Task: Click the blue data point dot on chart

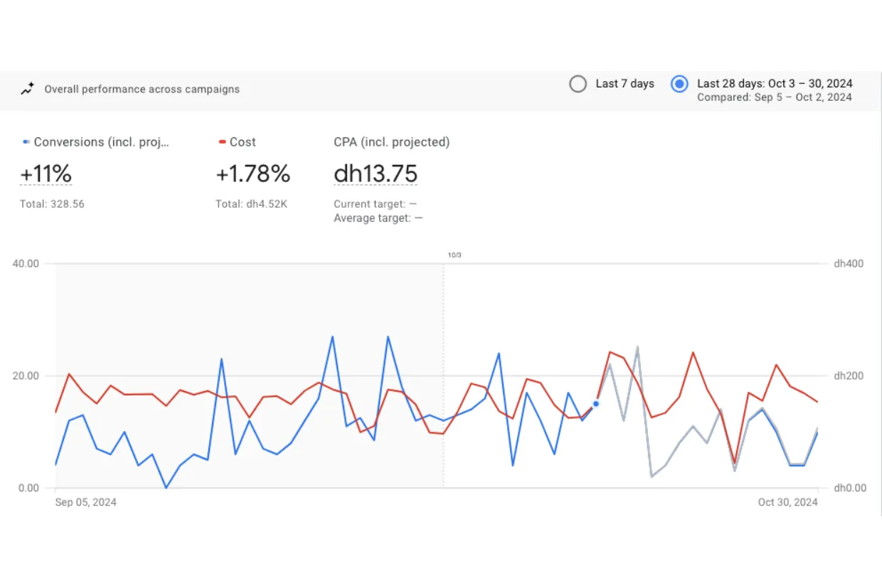Action: (596, 404)
